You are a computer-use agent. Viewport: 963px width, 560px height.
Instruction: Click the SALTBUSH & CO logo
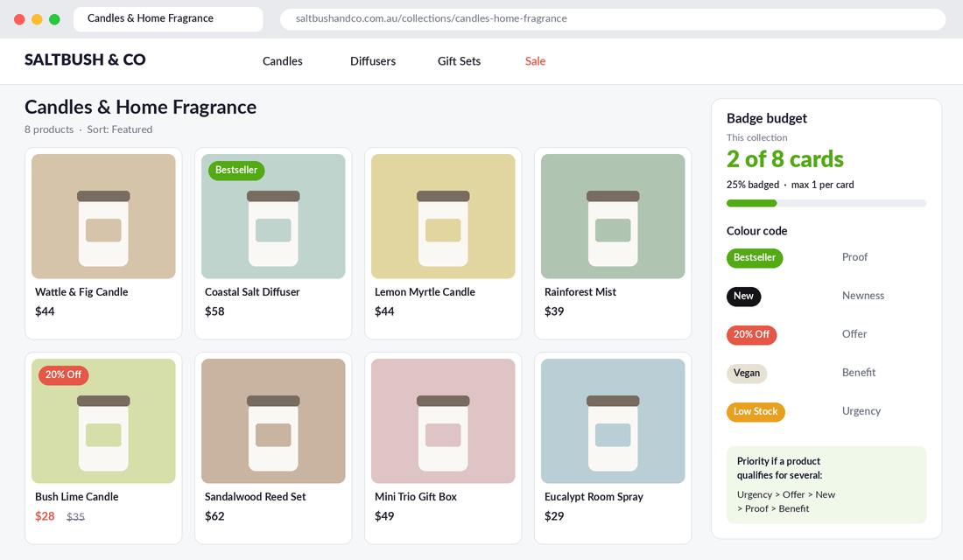click(x=86, y=59)
